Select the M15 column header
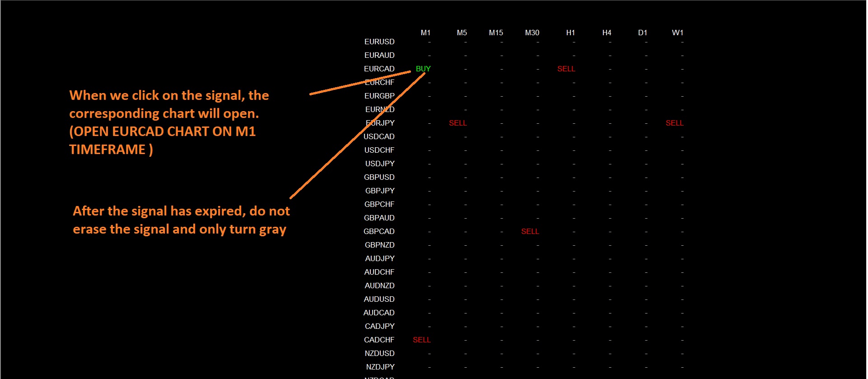 pos(496,33)
